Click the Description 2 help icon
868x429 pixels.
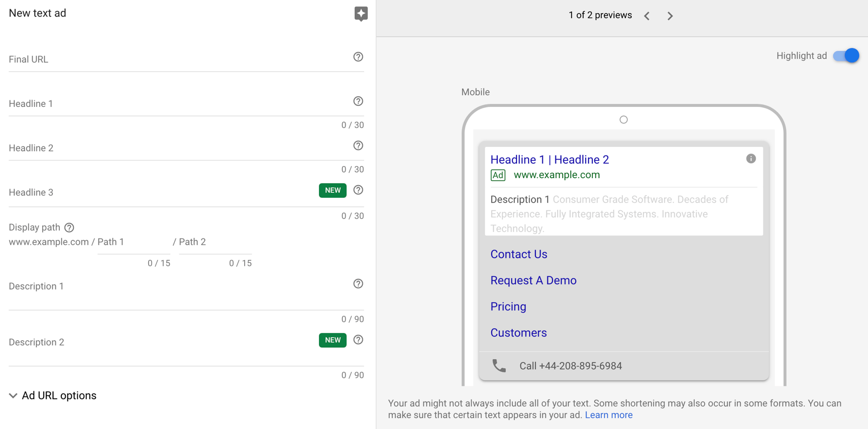pos(358,340)
